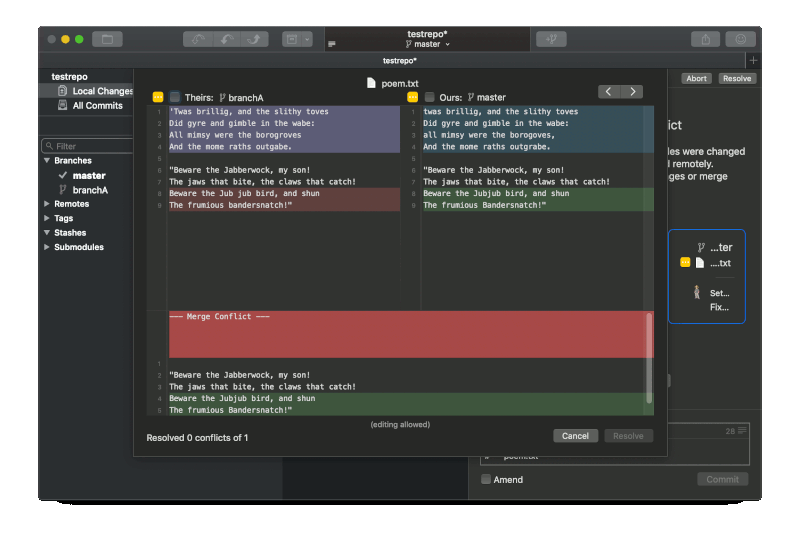The image size is (800, 551).
Task: Select branchA in the sidebar
Action: (x=90, y=190)
